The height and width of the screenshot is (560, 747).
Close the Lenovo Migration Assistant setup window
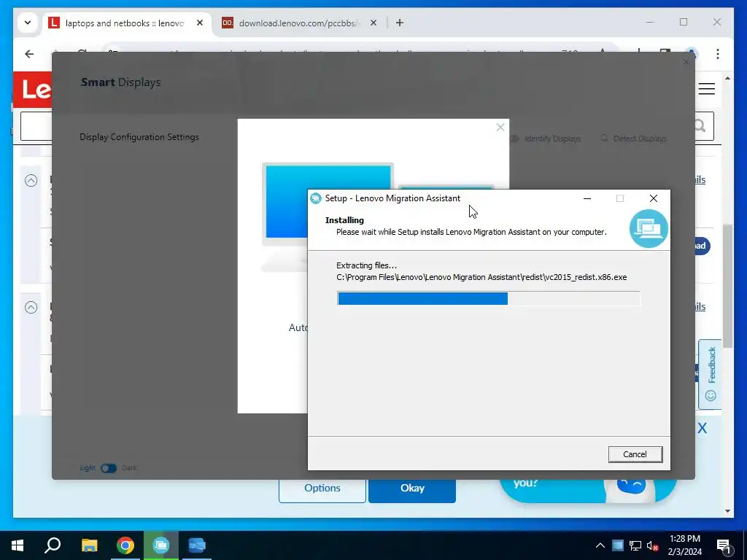coord(653,198)
